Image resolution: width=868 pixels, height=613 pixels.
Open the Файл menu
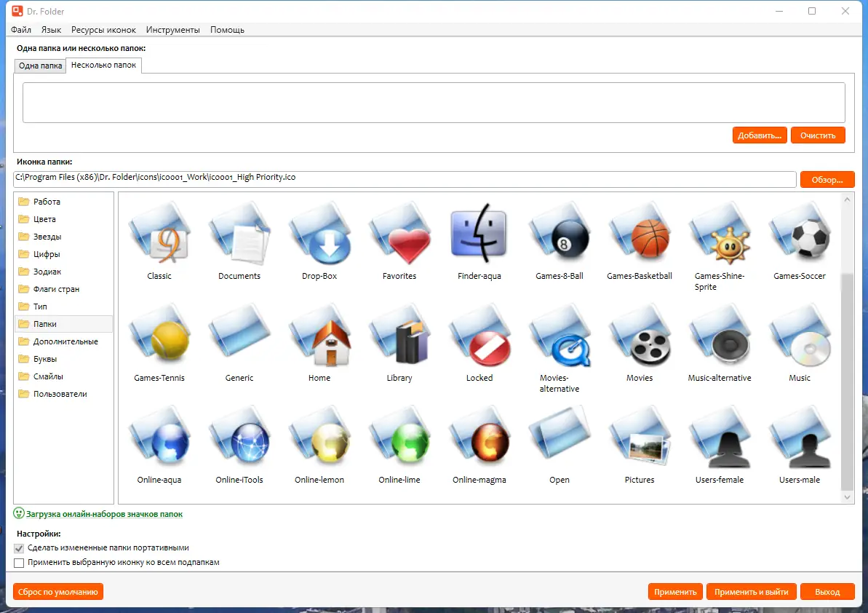(21, 30)
